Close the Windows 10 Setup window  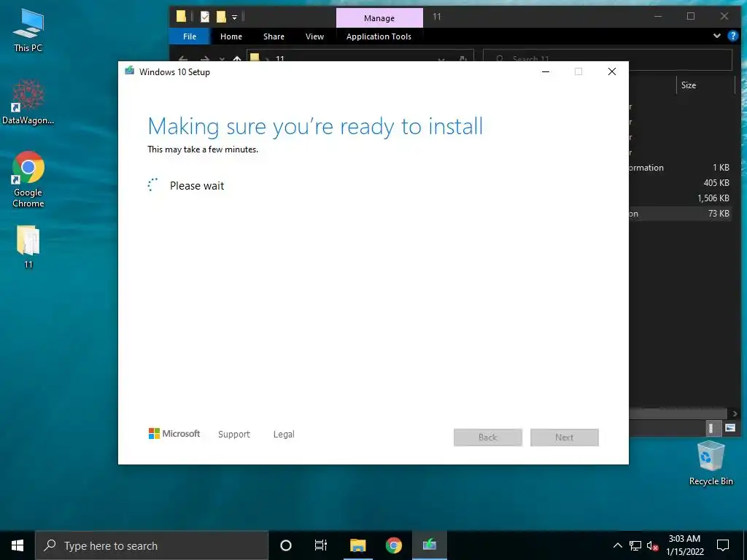tap(612, 71)
